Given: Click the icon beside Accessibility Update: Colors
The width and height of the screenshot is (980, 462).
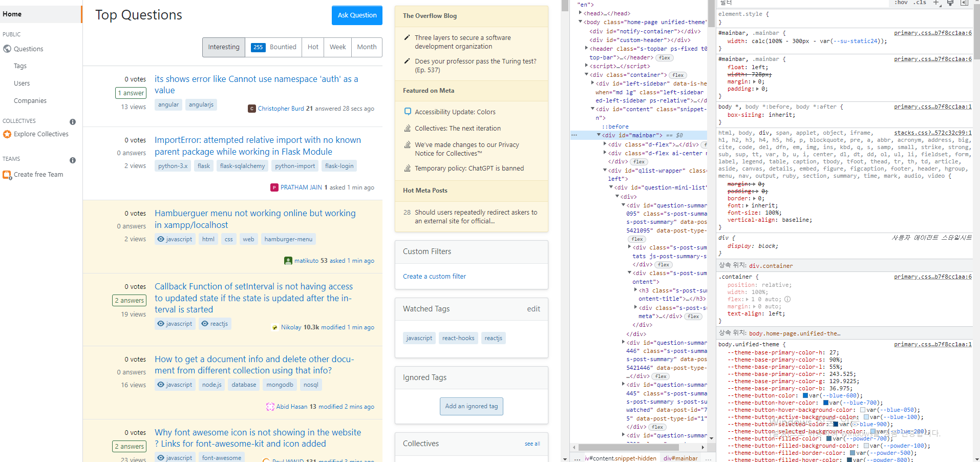Looking at the screenshot, I should (408, 111).
